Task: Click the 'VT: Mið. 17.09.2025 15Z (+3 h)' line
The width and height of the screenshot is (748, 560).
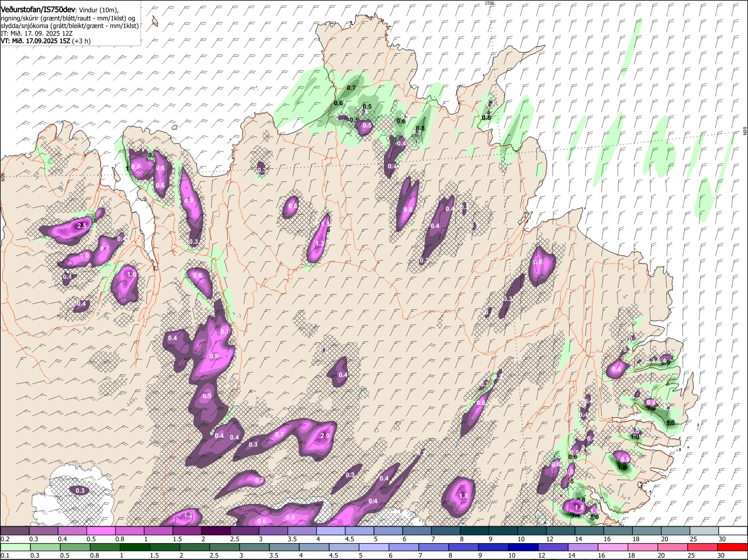Action: click(x=46, y=41)
